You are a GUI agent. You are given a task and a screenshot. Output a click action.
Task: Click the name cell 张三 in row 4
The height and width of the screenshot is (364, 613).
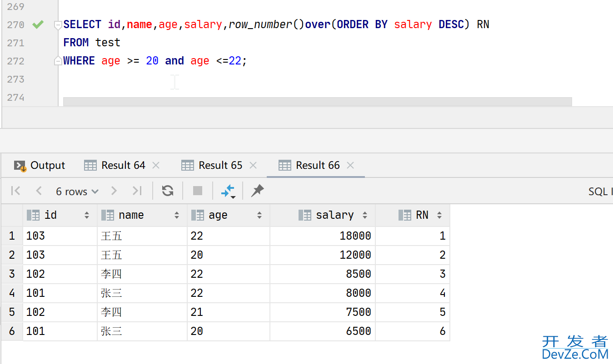coord(142,293)
